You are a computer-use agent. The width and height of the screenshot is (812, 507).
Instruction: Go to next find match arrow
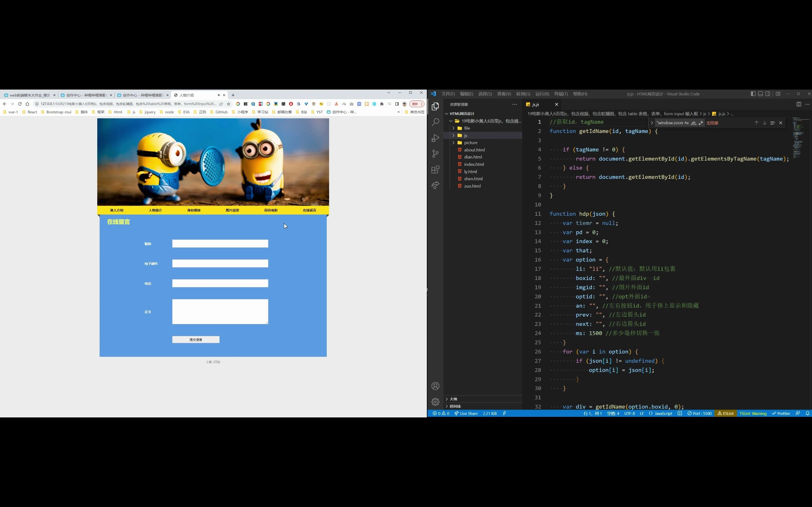click(764, 123)
